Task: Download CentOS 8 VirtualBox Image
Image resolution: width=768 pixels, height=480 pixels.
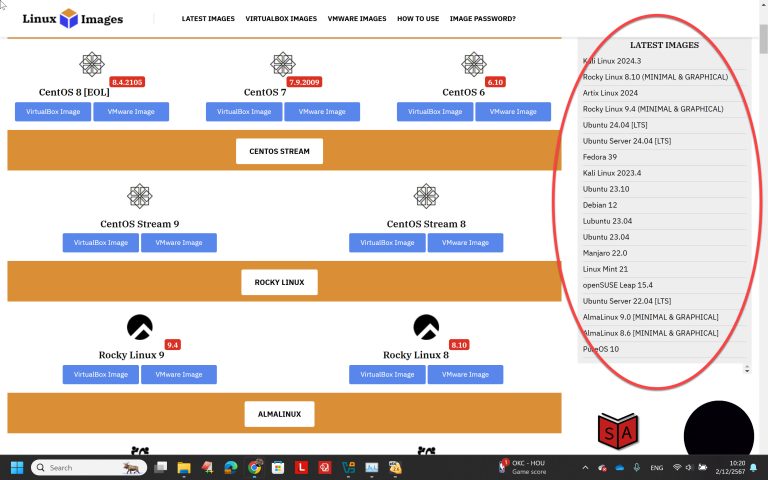Action: pos(53,112)
